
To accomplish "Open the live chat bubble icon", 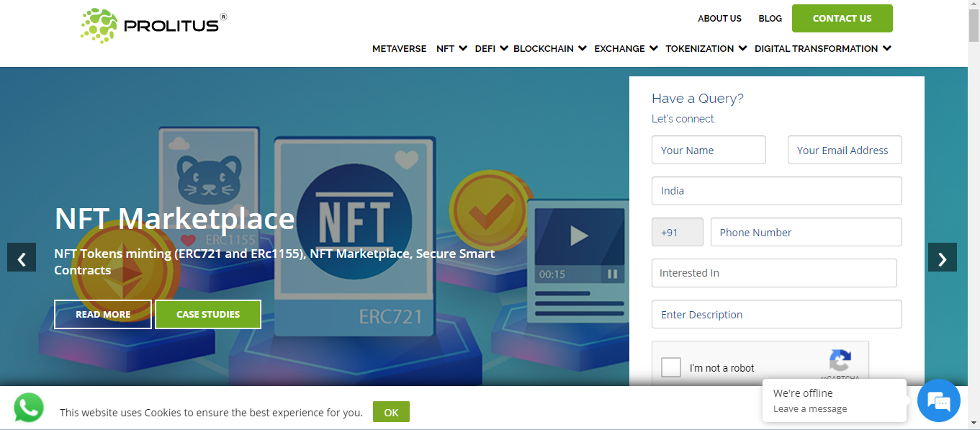I will [x=938, y=400].
